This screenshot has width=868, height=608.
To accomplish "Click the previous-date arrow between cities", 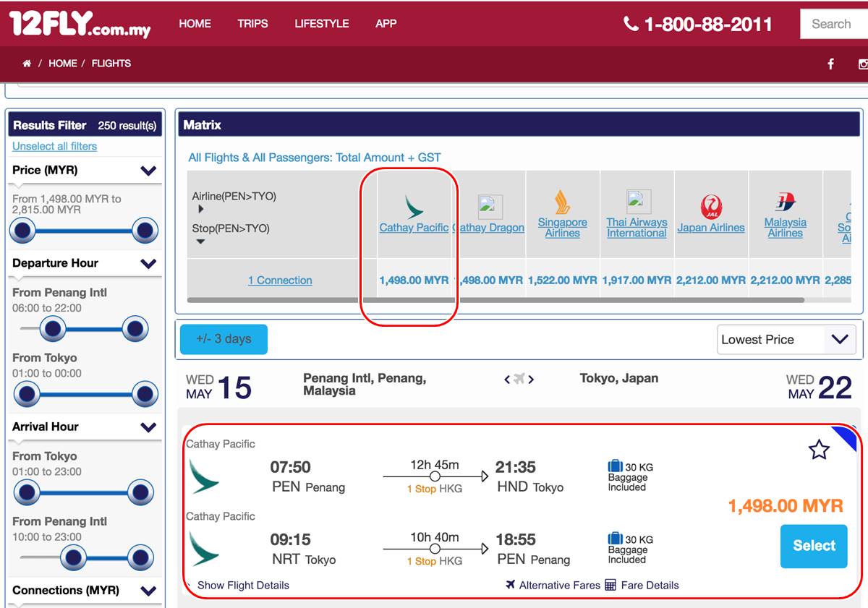I will click(507, 379).
